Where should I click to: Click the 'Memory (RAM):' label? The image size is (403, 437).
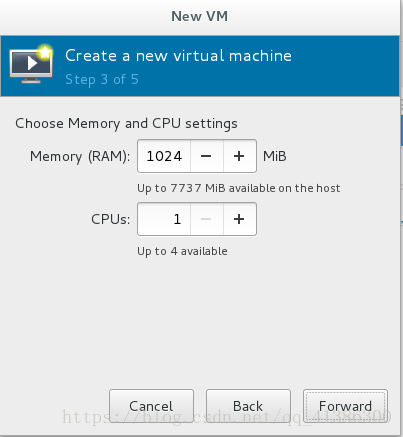click(80, 156)
